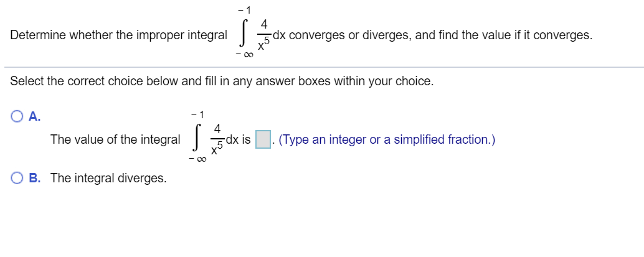Select radio button for choice B
Screen dimensions: 644x257
[17, 178]
